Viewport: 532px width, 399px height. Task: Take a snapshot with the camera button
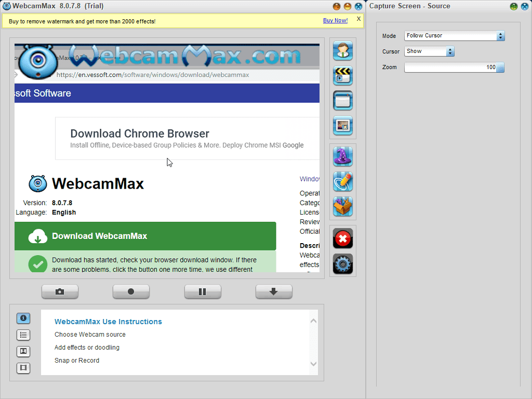[60, 291]
